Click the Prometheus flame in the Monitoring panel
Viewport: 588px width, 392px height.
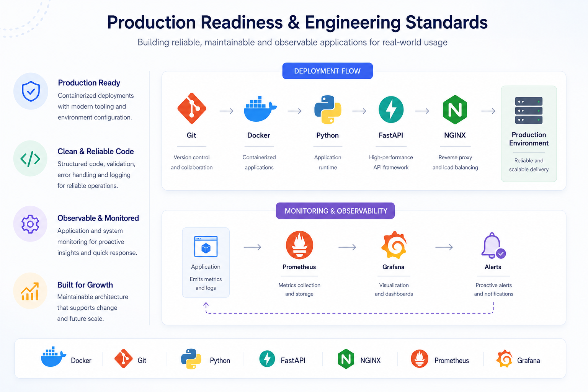click(299, 245)
